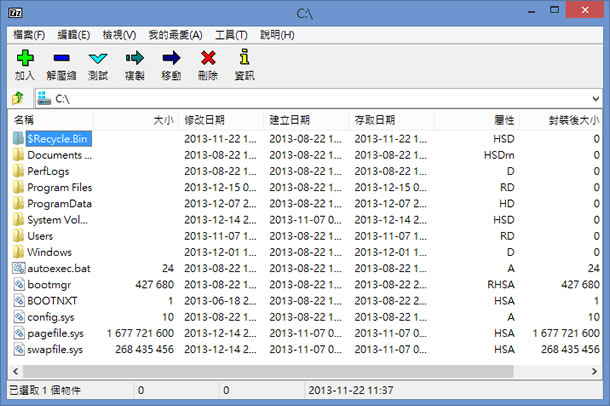
Task: Click the Info (資訊) icon
Action: [x=244, y=57]
